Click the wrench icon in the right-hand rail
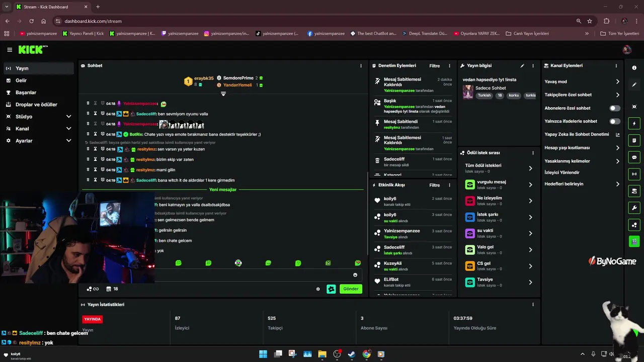 (x=634, y=208)
